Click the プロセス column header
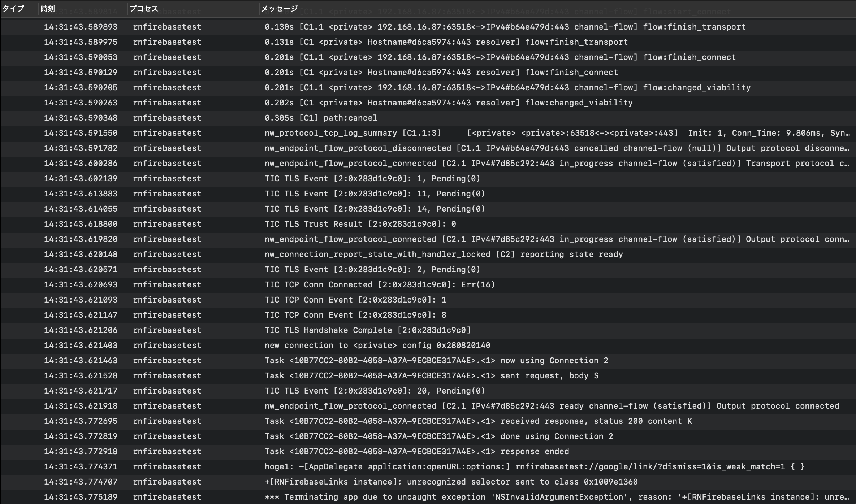The width and height of the screenshot is (856, 504). click(144, 9)
